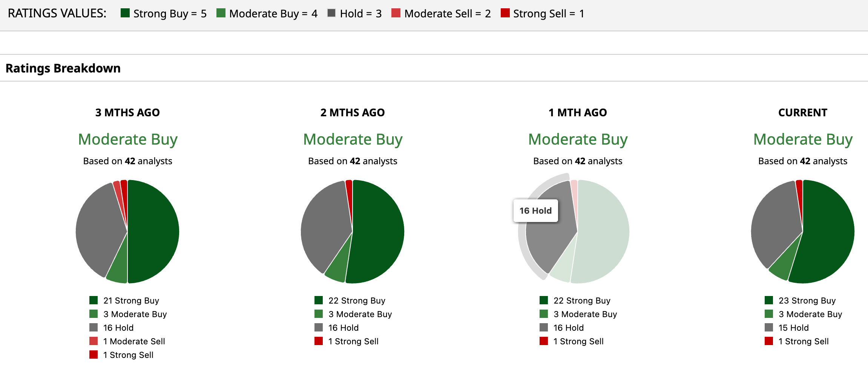Click 'Moderate Buy' rating under CURRENT heading
Viewport: 868px width, 370px height.
point(803,139)
